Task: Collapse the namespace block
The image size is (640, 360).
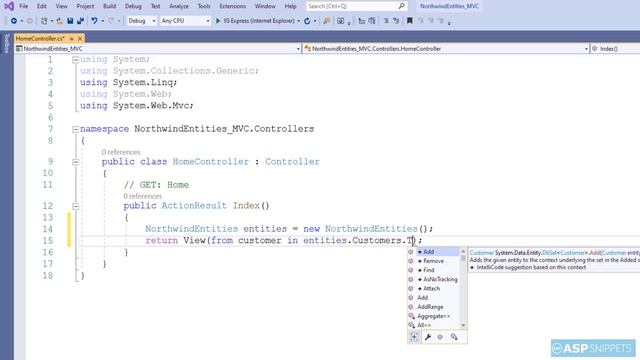Action: click(x=76, y=129)
